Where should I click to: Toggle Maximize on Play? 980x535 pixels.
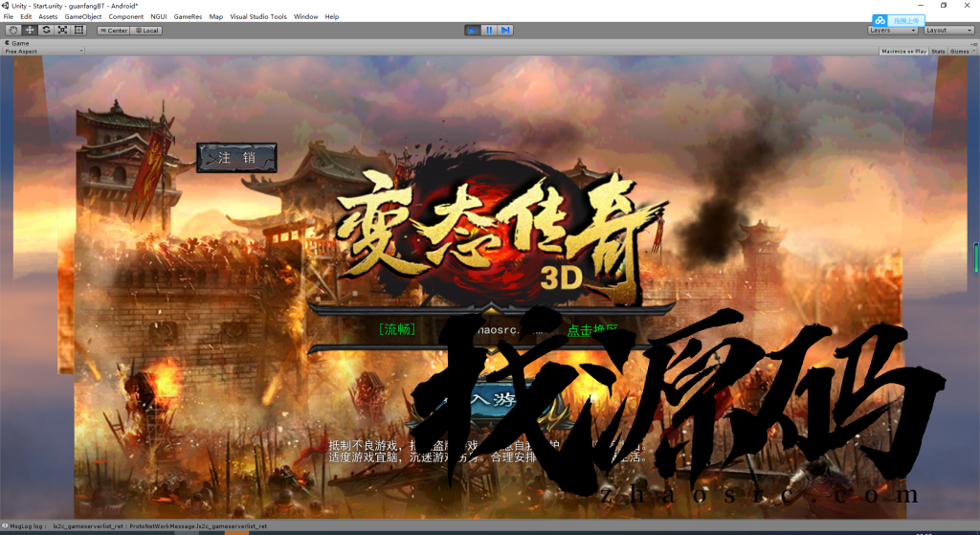(903, 52)
